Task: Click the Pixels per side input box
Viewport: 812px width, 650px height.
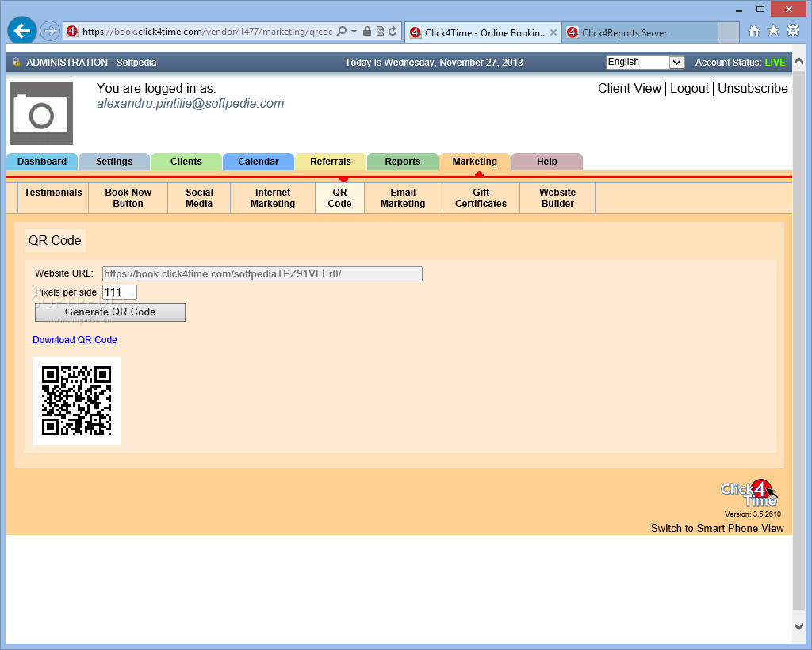Action: [x=119, y=292]
